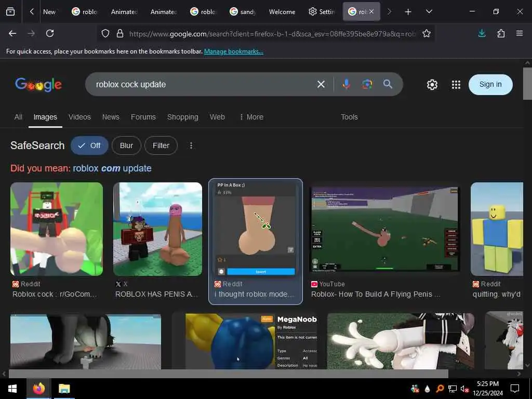This screenshot has height=399, width=532.
Task: Bookmark this page with the star icon
Action: 427,33
